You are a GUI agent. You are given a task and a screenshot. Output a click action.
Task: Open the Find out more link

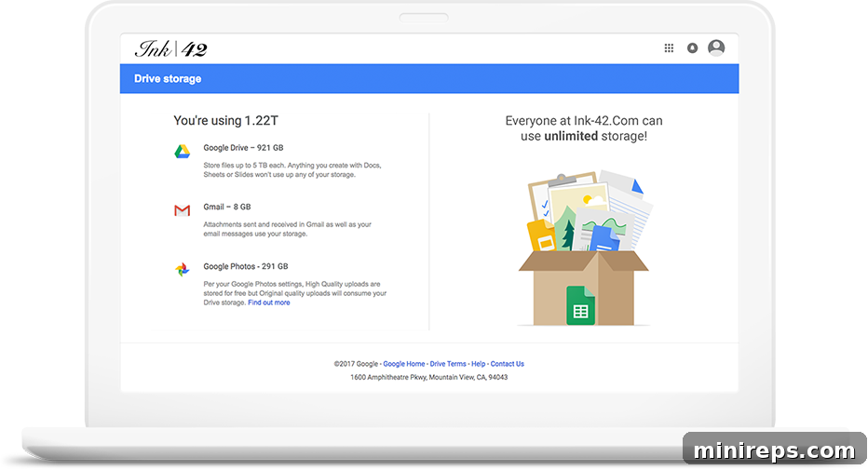[x=268, y=302]
